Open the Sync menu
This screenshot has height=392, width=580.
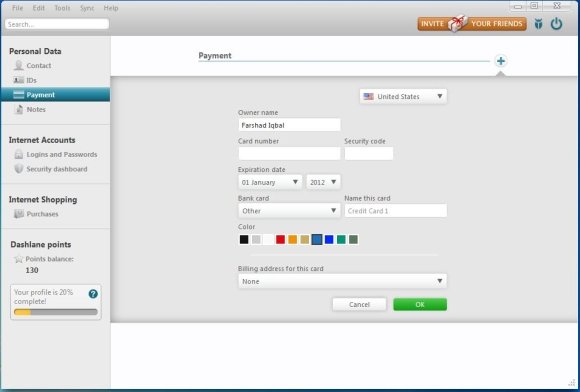(87, 8)
